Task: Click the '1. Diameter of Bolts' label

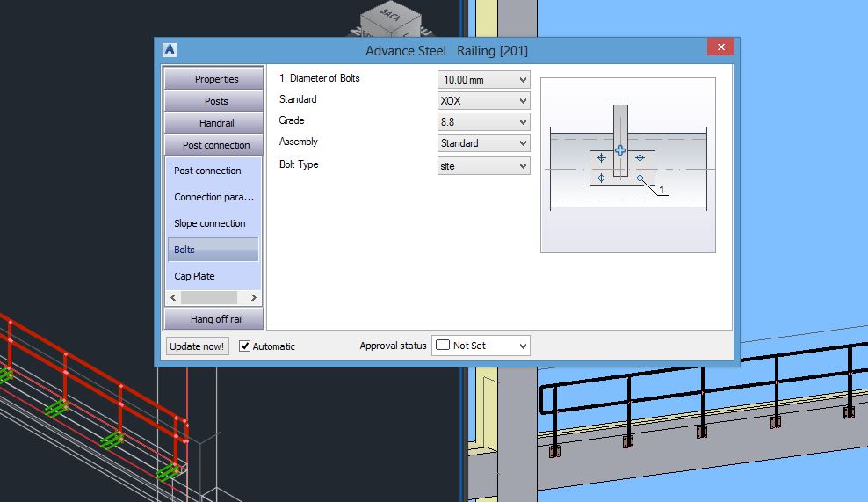Action: tap(320, 78)
